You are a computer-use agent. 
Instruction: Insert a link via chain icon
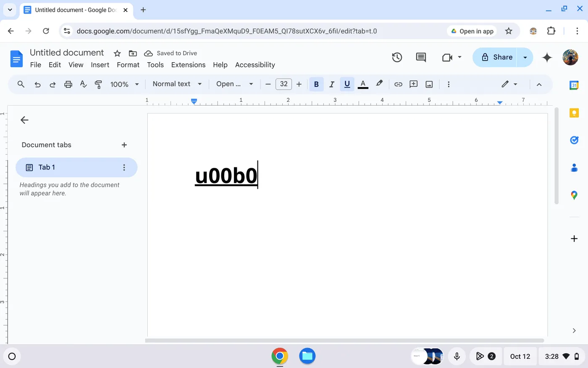click(398, 84)
